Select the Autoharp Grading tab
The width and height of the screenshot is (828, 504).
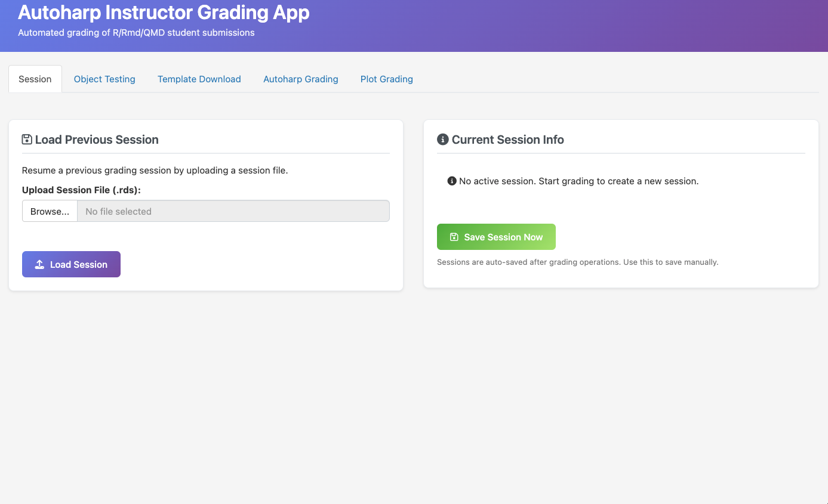300,79
